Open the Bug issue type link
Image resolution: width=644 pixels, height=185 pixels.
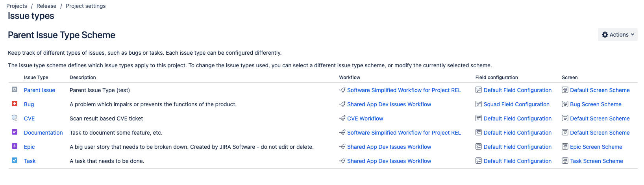29,104
